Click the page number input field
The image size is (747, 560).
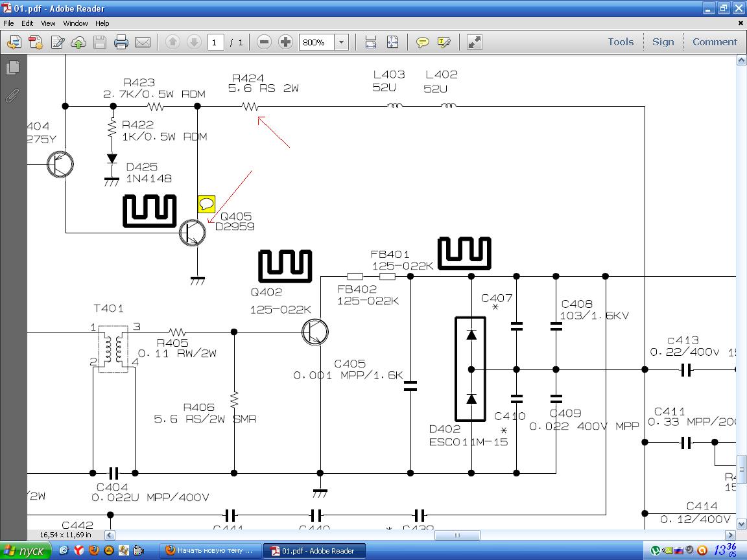click(x=215, y=42)
